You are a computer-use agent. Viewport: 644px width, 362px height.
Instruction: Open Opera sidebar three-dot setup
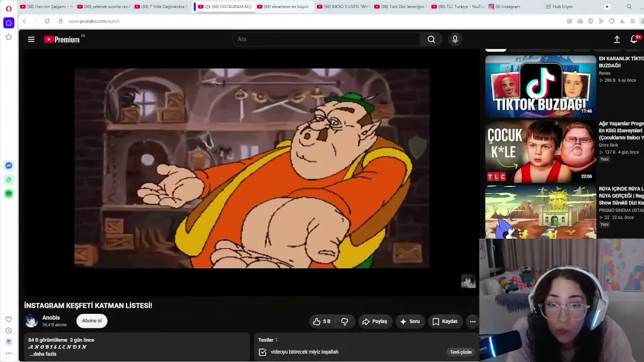(9, 353)
